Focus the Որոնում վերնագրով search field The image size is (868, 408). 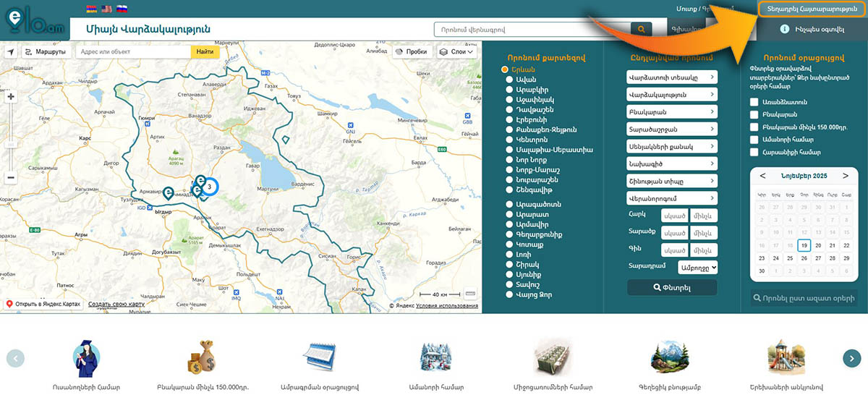point(532,30)
